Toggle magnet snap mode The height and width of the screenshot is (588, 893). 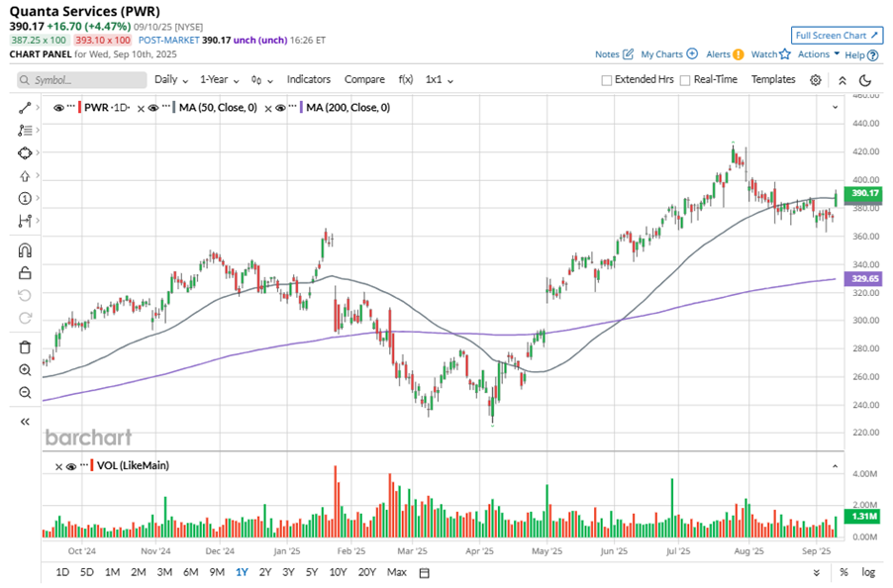pyautogui.click(x=25, y=250)
